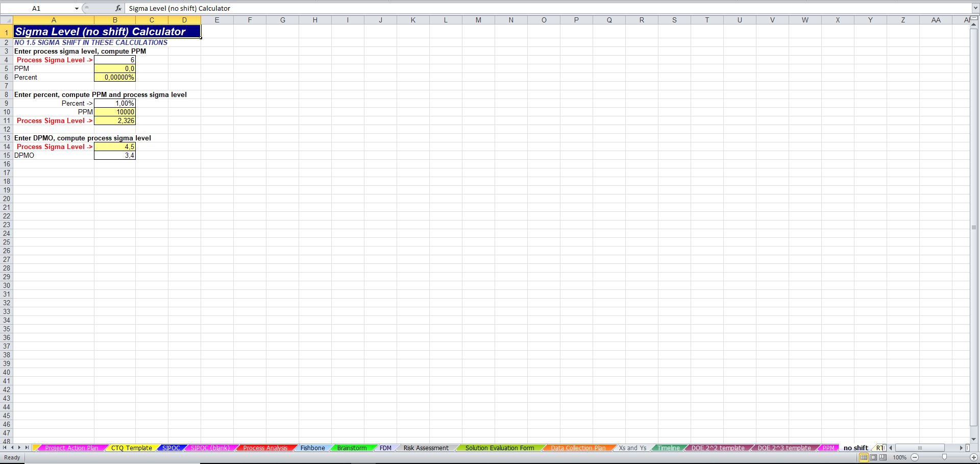Select the no shift sheet tab
The width and height of the screenshot is (980, 464).
(855, 448)
